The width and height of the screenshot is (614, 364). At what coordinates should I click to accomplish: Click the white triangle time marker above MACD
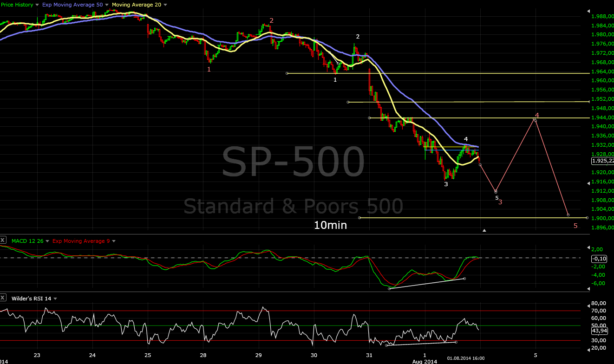coord(484,230)
